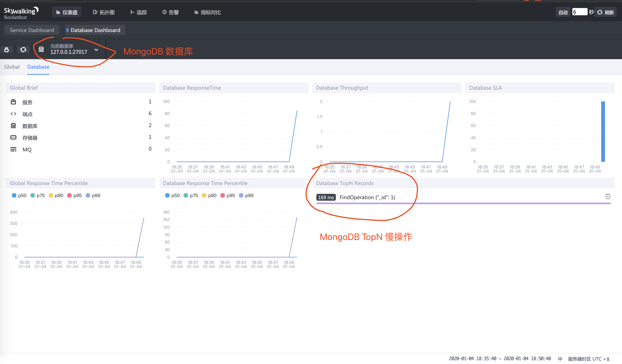Click the 数据库 icon in Global Brief
This screenshot has width=622, height=364.
pyautogui.click(x=13, y=126)
